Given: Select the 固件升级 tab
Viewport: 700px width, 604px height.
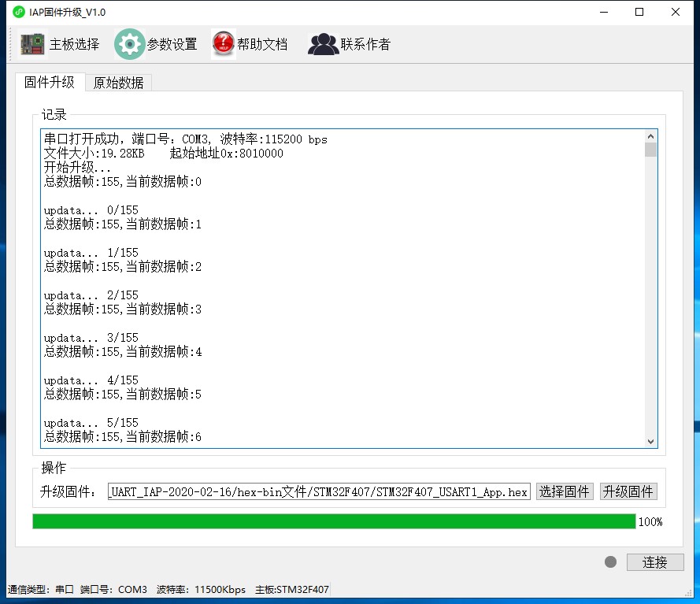Looking at the screenshot, I should tap(50, 82).
